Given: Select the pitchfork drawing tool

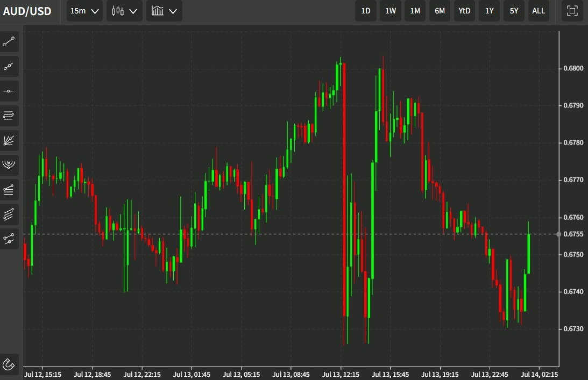Looking at the screenshot, I should [x=9, y=239].
